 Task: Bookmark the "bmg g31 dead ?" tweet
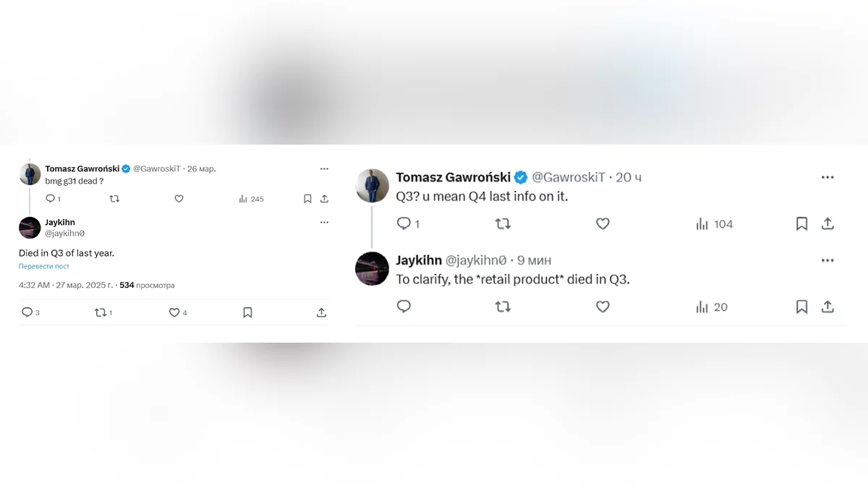coord(307,199)
